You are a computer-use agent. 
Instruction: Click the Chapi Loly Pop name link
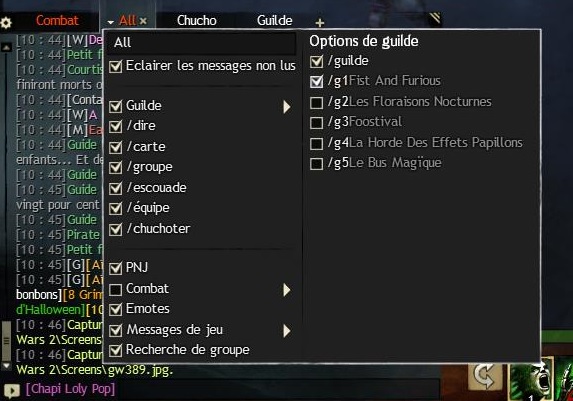70,389
